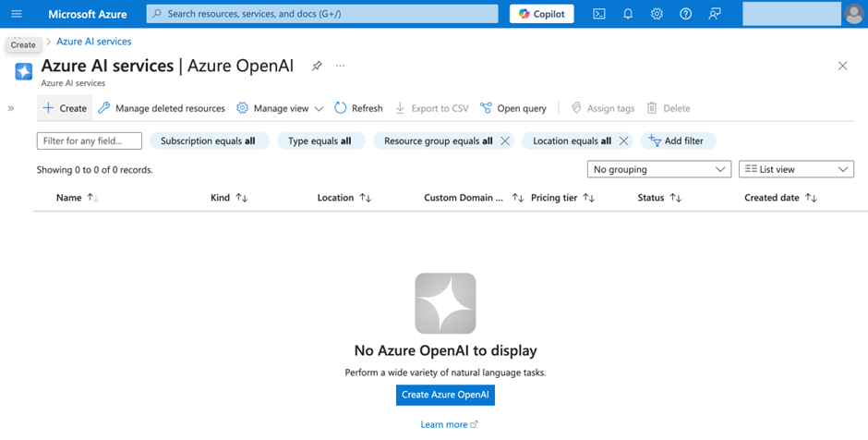The height and width of the screenshot is (440, 868).
Task: Sort by the Created date column
Action: (780, 198)
